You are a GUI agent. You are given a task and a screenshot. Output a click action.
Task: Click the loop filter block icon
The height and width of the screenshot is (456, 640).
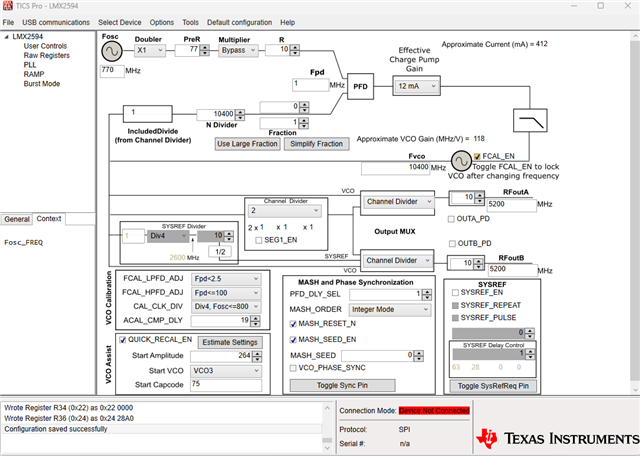(x=530, y=120)
